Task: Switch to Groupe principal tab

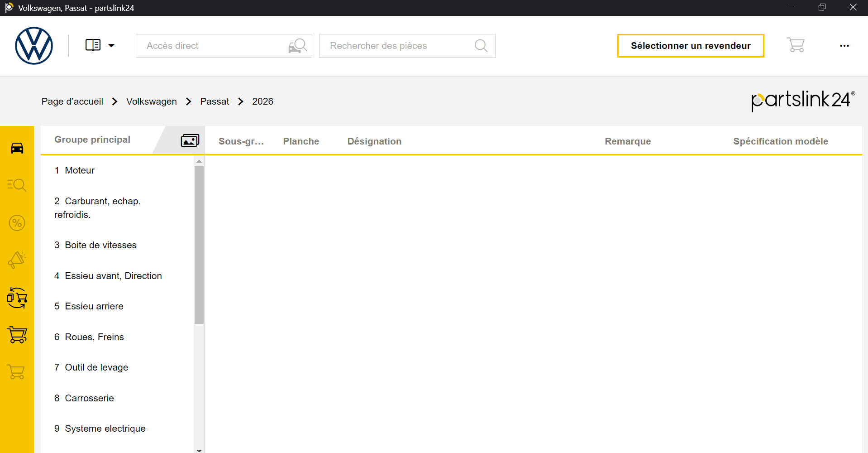Action: (x=92, y=140)
